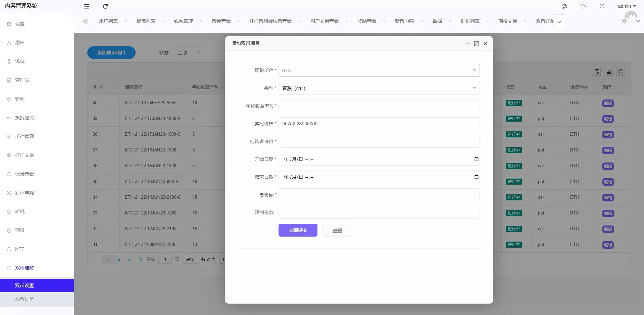Click the refresh page icon
The image size is (644, 315).
click(x=105, y=6)
